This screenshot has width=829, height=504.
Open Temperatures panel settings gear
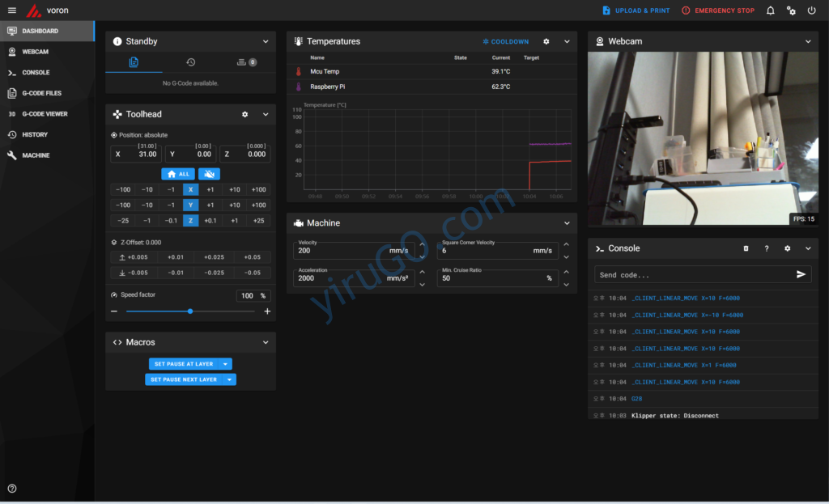[546, 41]
